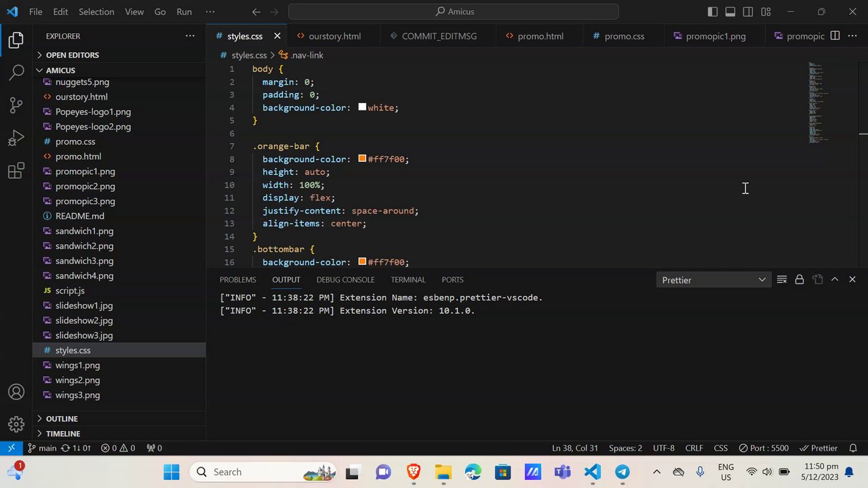
Task: Click the Synchronize Changes indicator in the status bar
Action: point(76,448)
